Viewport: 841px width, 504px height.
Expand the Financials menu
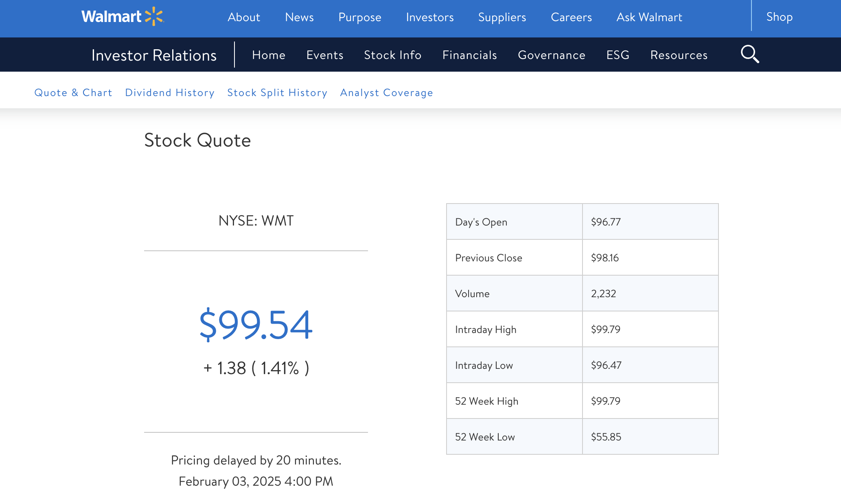(x=469, y=55)
